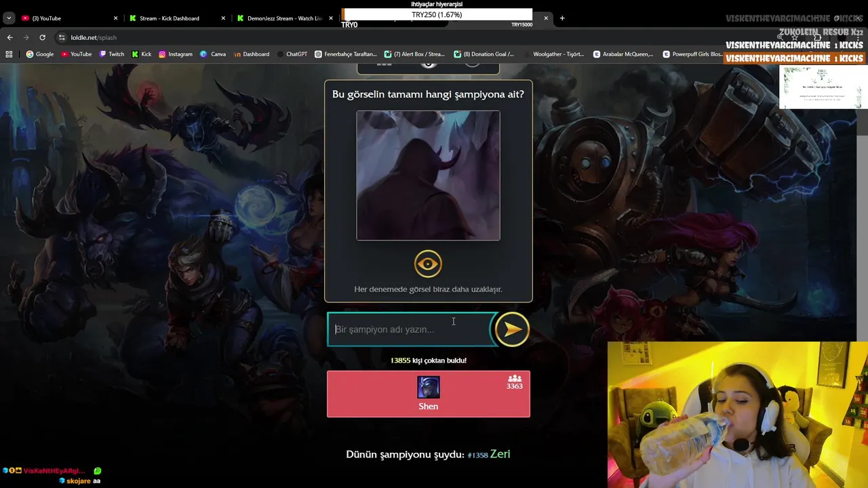Open the Powerpuff Girls Blos... bookmark

(692, 54)
